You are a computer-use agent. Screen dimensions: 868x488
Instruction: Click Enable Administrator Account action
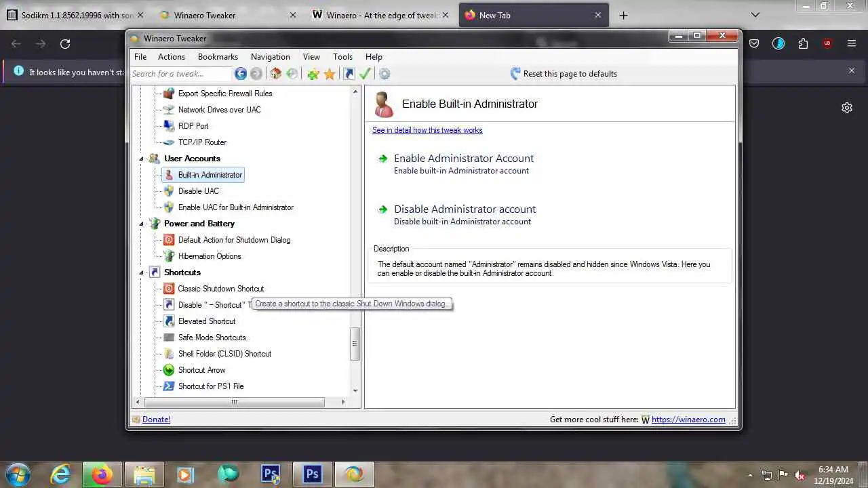click(463, 159)
